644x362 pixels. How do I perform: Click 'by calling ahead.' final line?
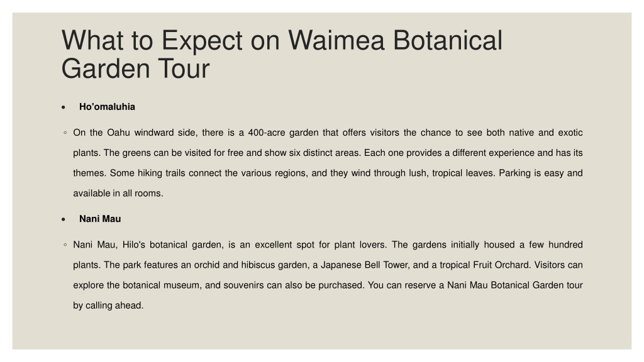(108, 305)
